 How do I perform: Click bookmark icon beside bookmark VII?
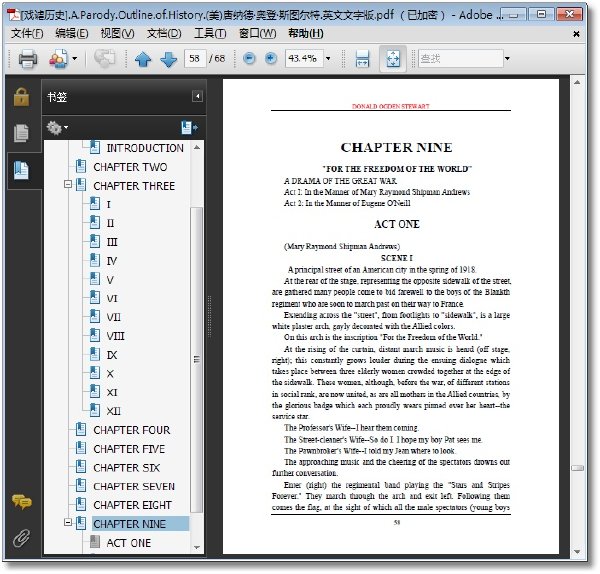pos(95,316)
